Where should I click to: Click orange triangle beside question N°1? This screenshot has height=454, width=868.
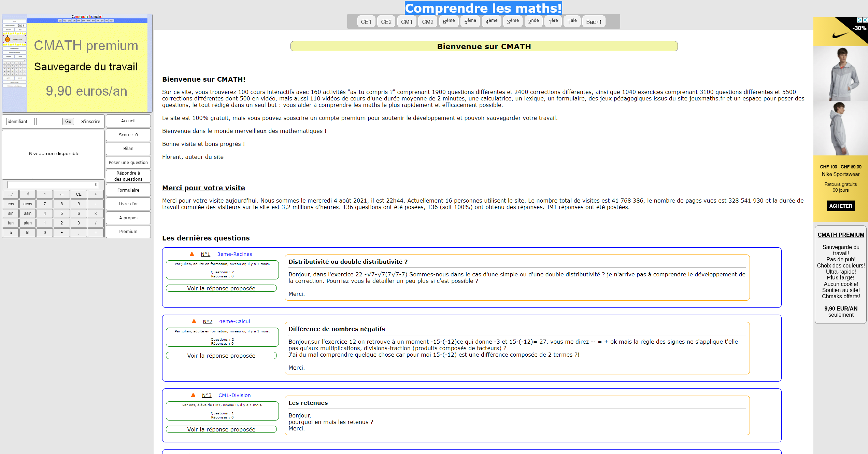pyautogui.click(x=192, y=254)
